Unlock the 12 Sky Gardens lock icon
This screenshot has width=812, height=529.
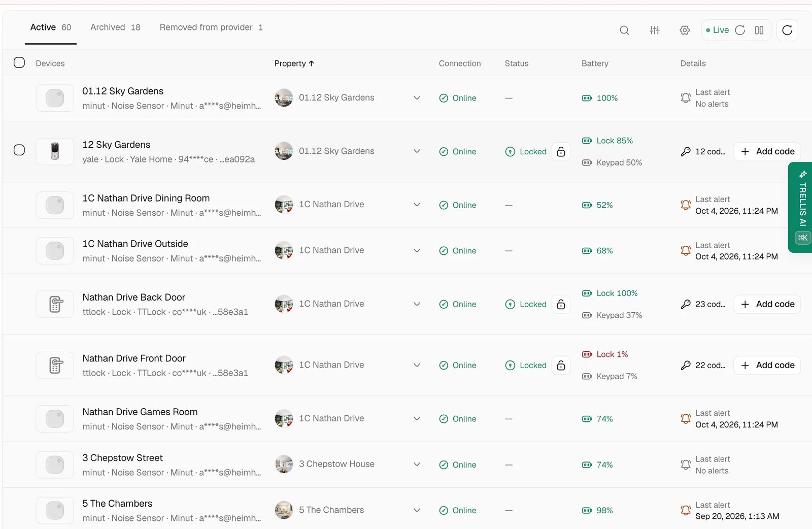561,151
